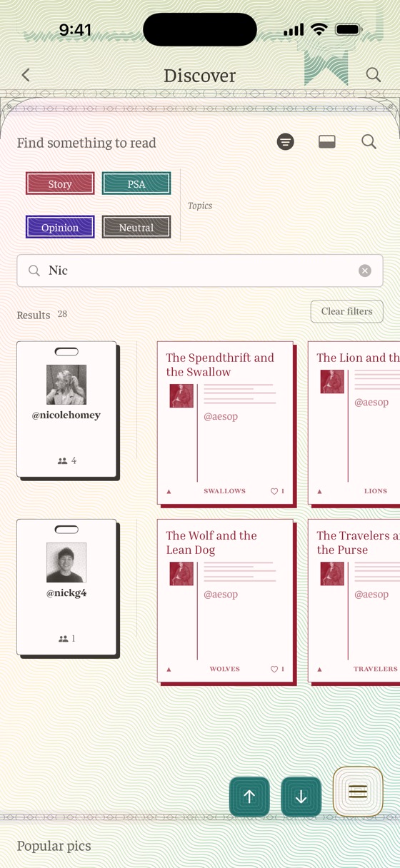This screenshot has height=868, width=400.
Task: View the @nickg4 avatar photo
Action: (66, 562)
